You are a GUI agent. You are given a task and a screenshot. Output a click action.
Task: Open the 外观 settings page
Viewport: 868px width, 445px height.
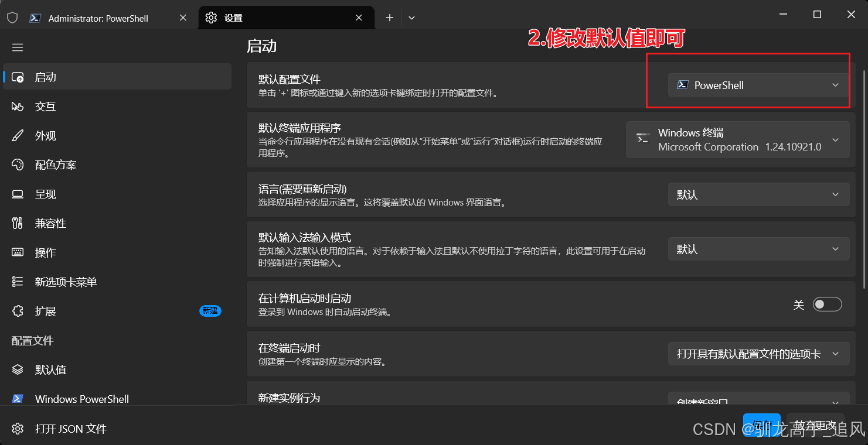(117, 135)
